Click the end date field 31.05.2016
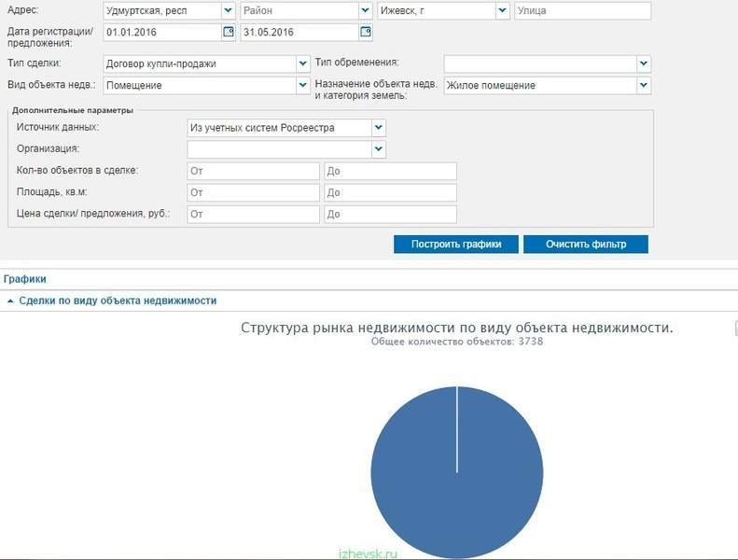Viewport: 738px width, 560px height. pyautogui.click(x=299, y=32)
